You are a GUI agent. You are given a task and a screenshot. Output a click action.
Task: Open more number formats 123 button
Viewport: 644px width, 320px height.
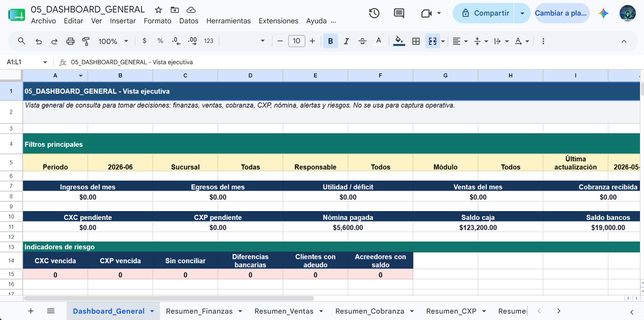pos(208,41)
